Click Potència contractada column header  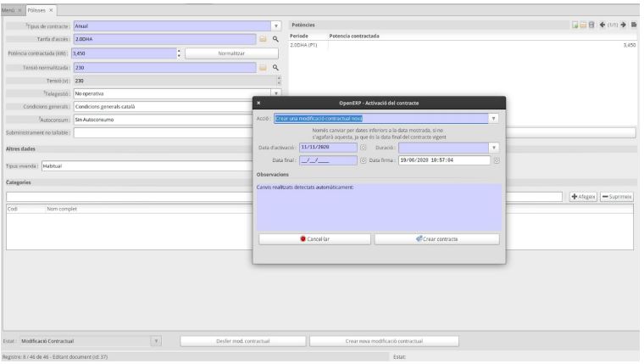[x=354, y=36]
